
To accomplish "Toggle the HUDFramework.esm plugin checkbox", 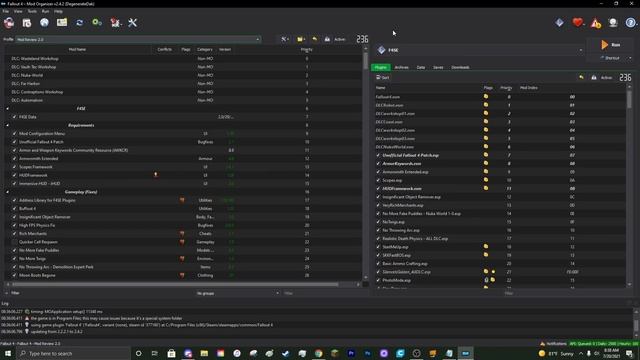I will [378, 189].
